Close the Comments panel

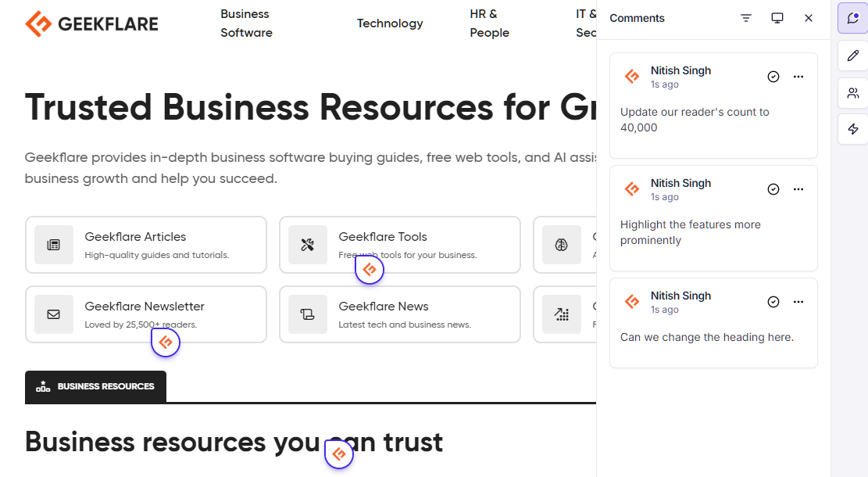pyautogui.click(x=808, y=18)
